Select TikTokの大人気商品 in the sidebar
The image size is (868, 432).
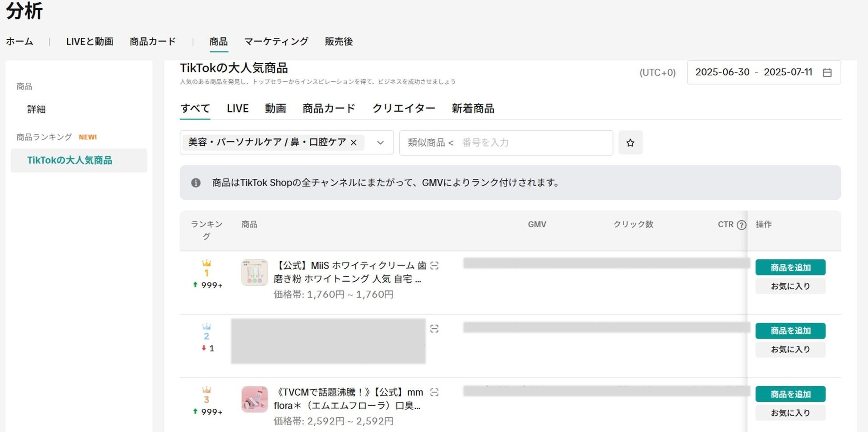pyautogui.click(x=79, y=160)
